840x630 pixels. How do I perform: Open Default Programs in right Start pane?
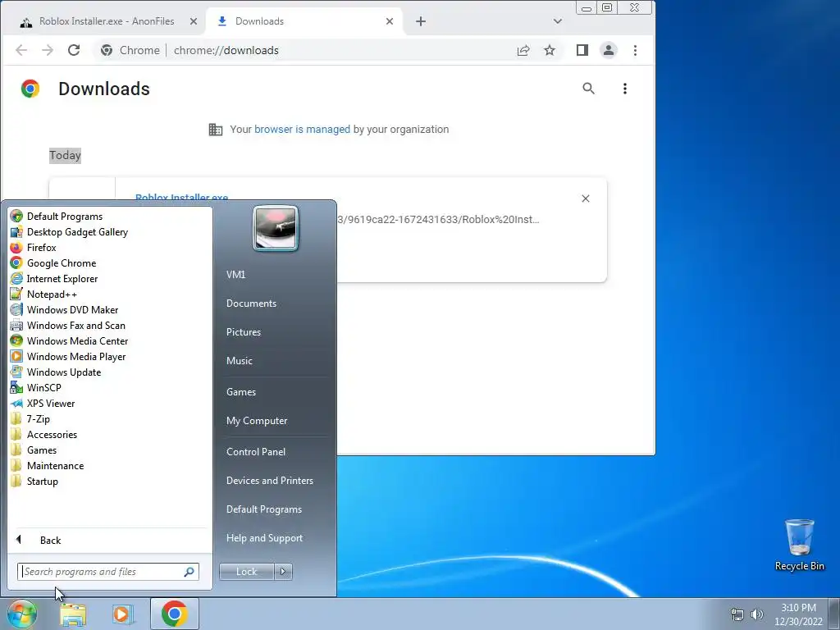(264, 509)
